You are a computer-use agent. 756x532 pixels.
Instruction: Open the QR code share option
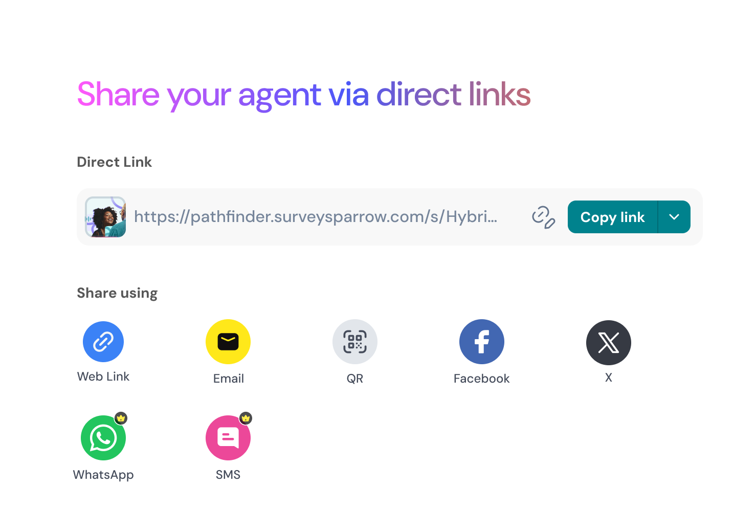(x=355, y=342)
